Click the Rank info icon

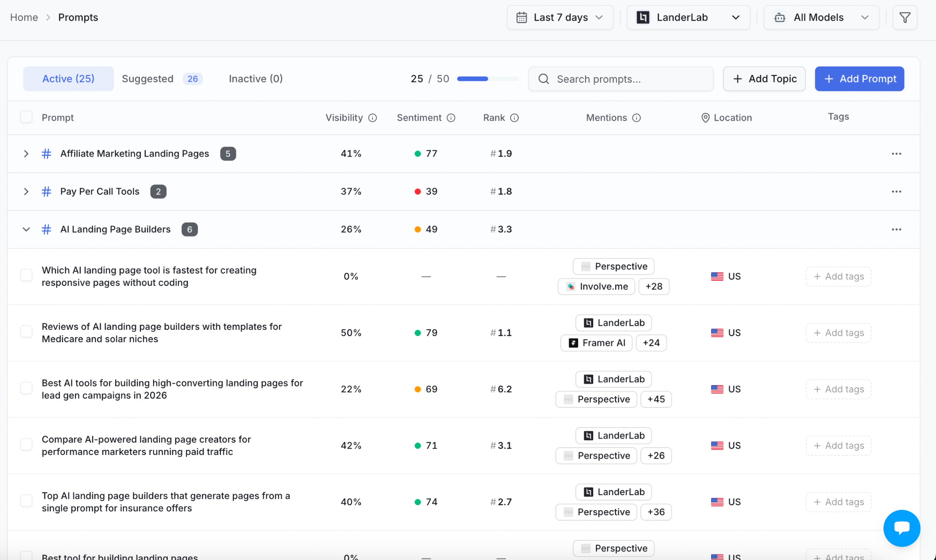[x=515, y=118]
